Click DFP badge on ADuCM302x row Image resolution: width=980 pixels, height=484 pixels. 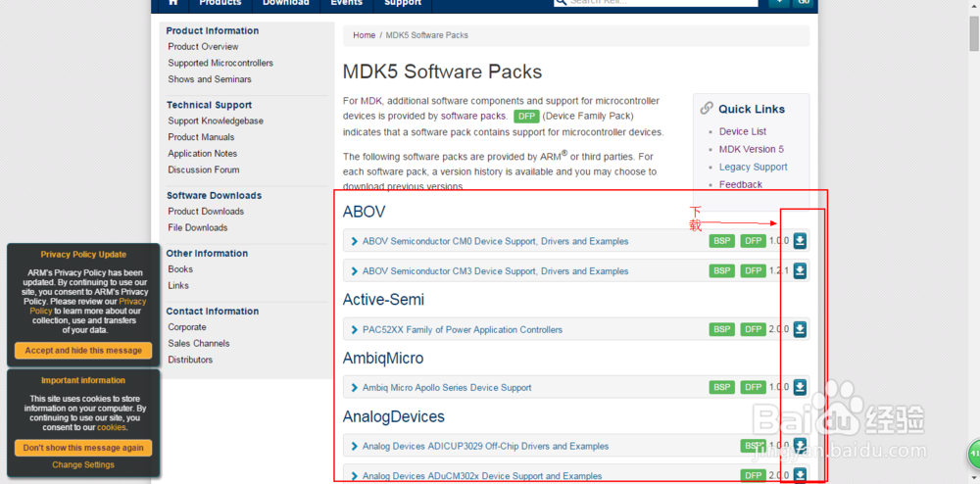tap(753, 476)
